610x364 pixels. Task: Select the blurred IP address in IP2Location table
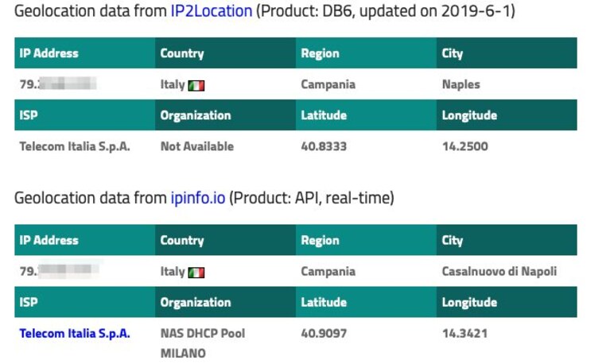[x=58, y=84]
